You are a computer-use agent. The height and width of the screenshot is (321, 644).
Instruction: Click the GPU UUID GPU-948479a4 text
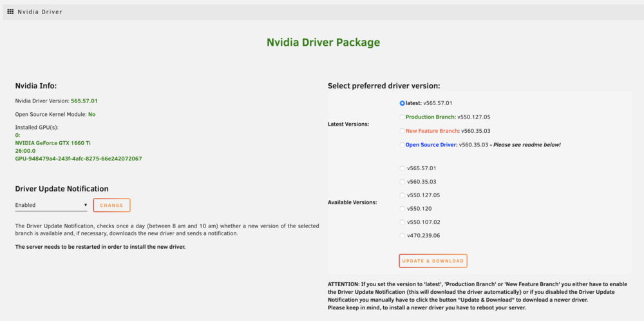[79, 158]
